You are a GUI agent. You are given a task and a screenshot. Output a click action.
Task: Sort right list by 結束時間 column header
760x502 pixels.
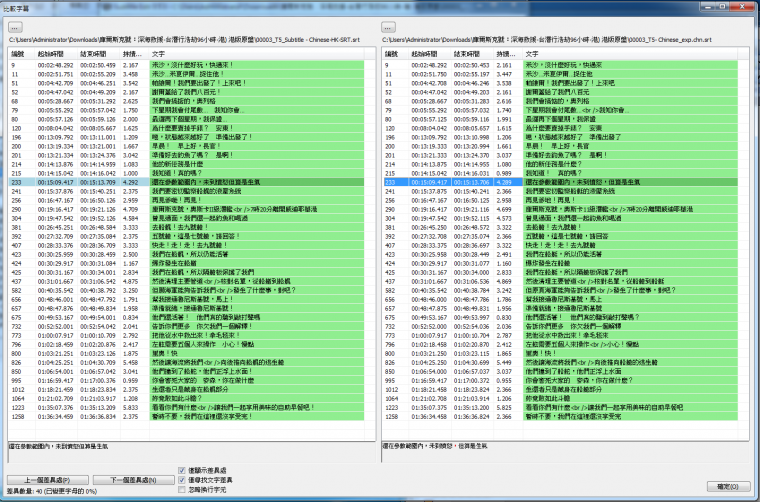473,54
